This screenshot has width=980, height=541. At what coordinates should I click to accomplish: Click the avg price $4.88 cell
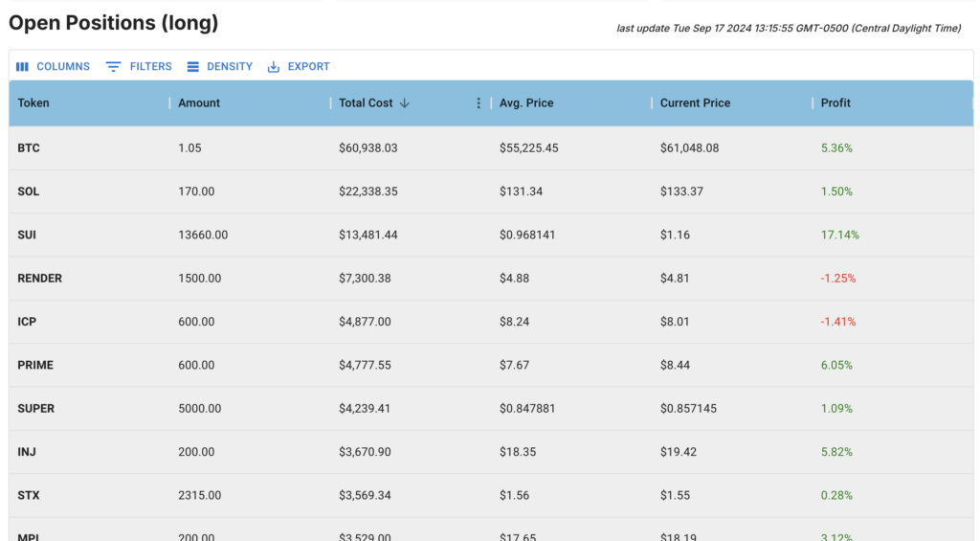(x=571, y=279)
